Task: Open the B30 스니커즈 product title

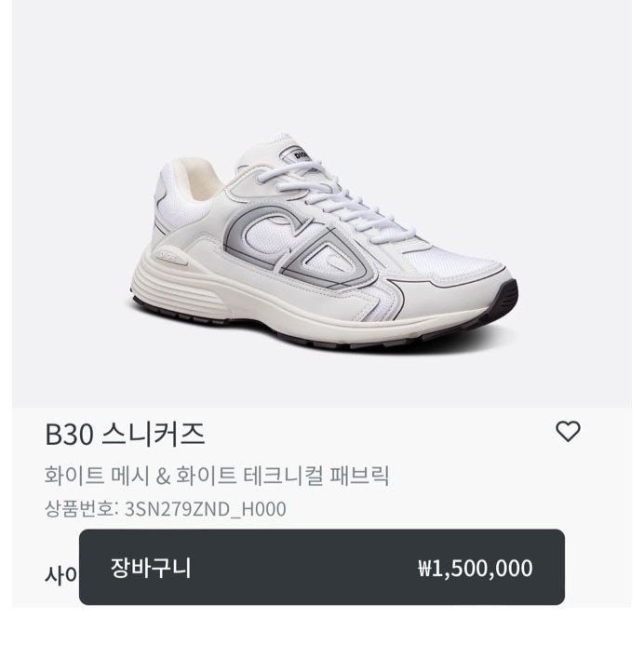Action: click(x=125, y=434)
